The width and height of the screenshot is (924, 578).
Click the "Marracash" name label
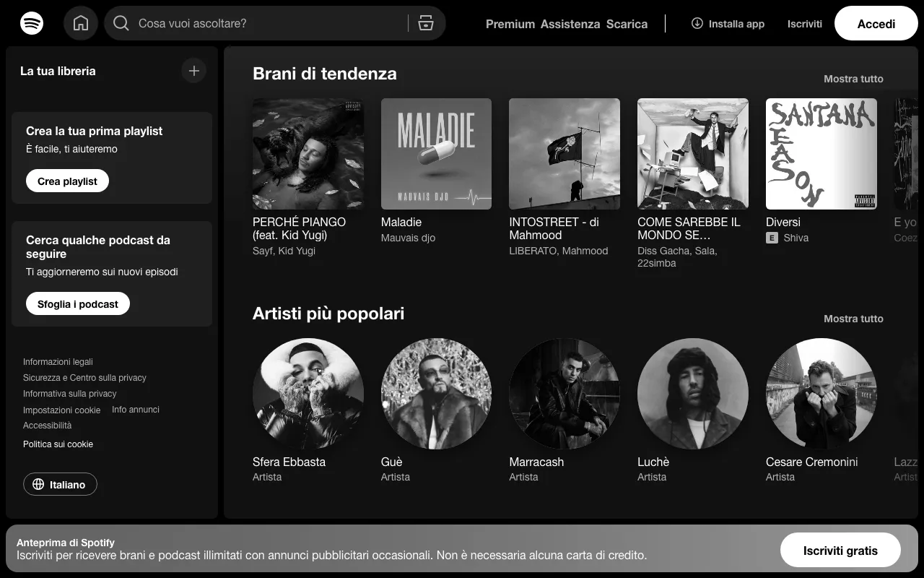tap(536, 462)
